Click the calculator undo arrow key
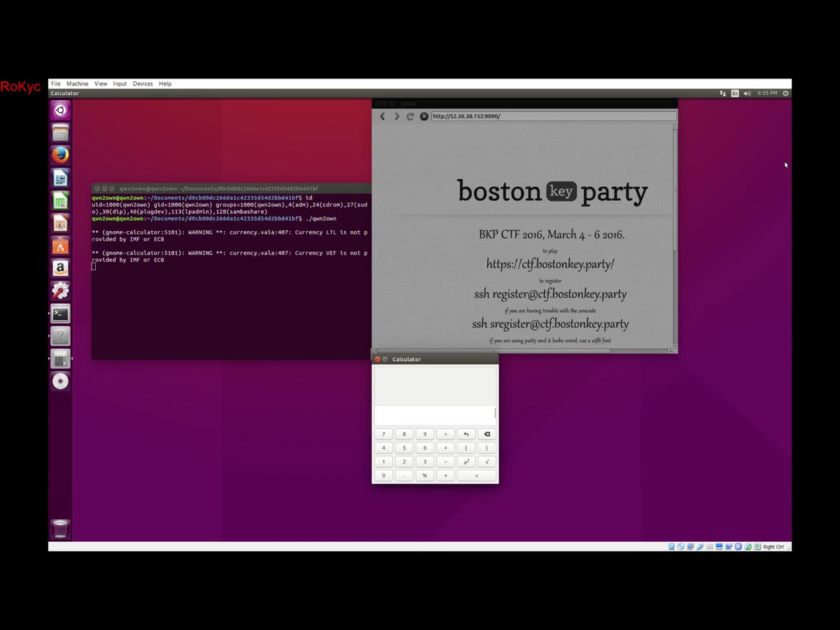 point(466,434)
